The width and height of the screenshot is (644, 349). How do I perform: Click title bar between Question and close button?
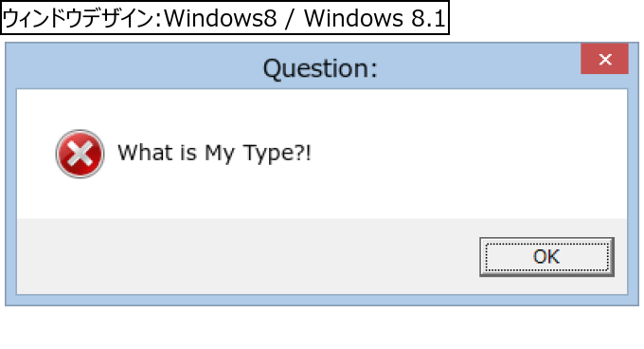point(478,65)
